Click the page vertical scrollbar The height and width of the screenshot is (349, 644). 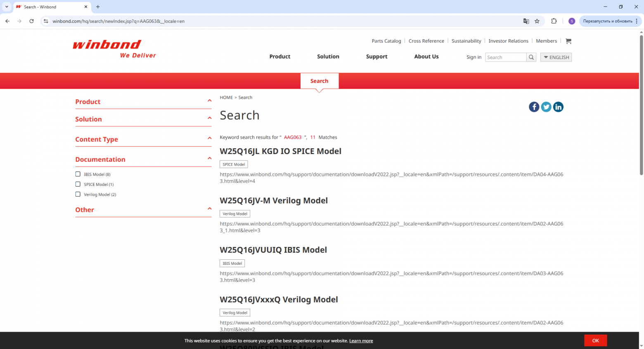pyautogui.click(x=641, y=105)
